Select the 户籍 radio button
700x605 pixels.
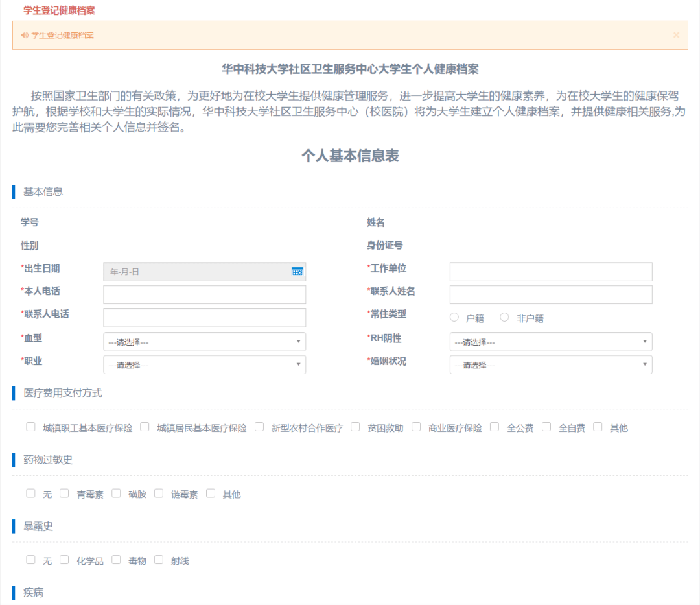(x=454, y=317)
